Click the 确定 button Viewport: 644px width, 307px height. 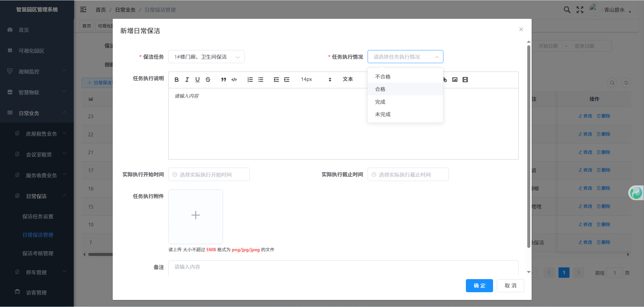coord(479,286)
